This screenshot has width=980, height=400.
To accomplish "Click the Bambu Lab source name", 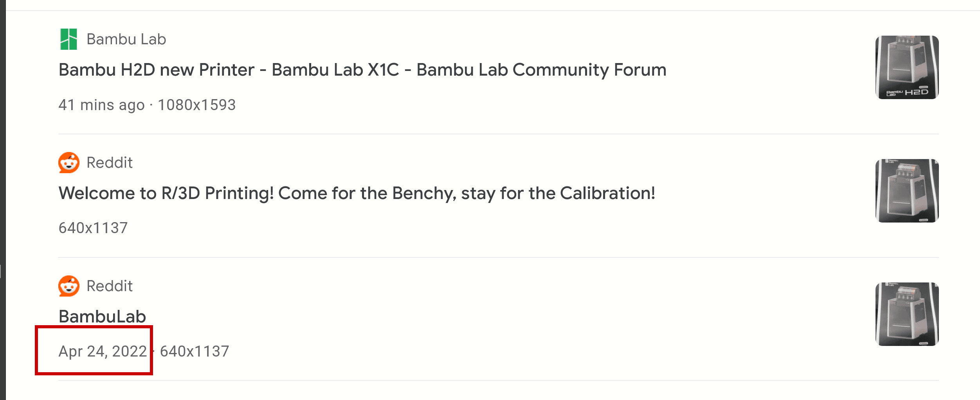I will 126,39.
